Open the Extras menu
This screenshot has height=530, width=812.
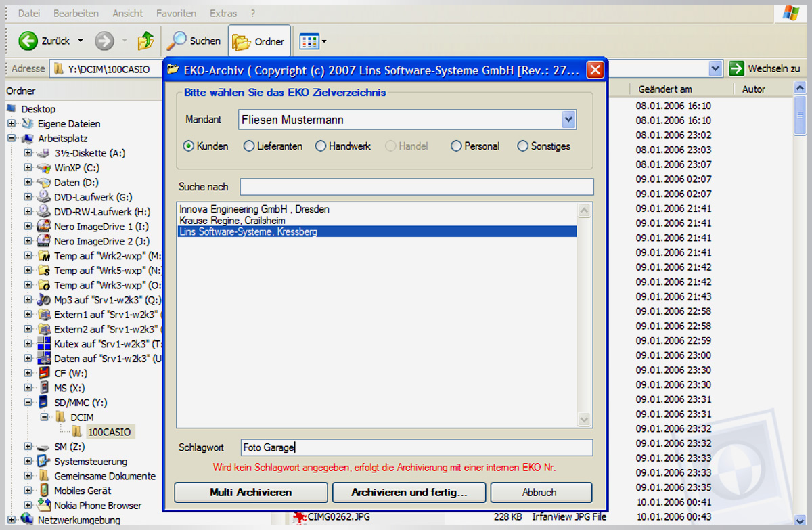(x=223, y=14)
